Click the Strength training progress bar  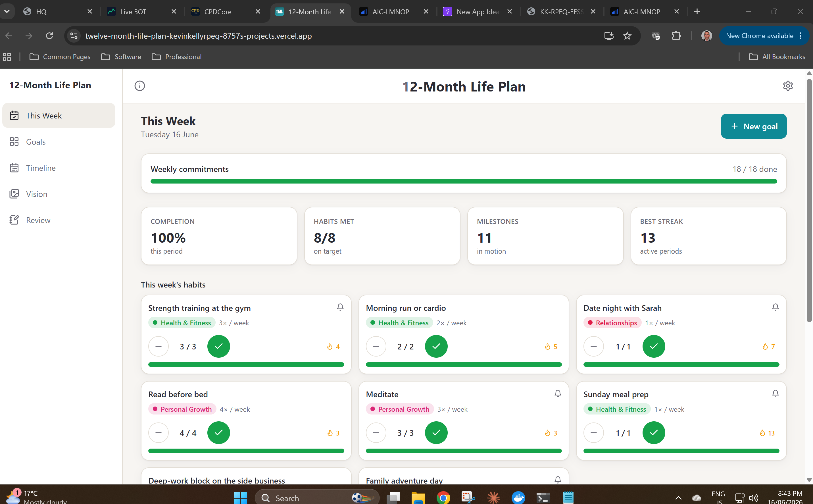(x=246, y=365)
